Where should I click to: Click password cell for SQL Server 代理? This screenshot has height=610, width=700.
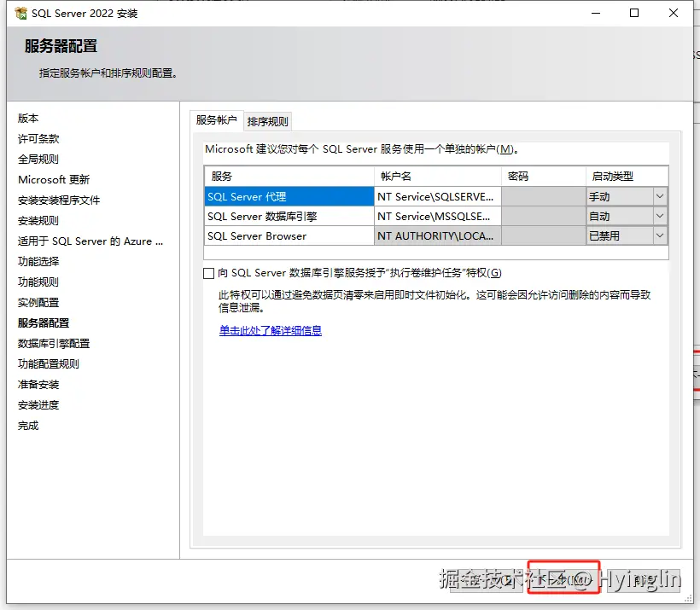543,197
